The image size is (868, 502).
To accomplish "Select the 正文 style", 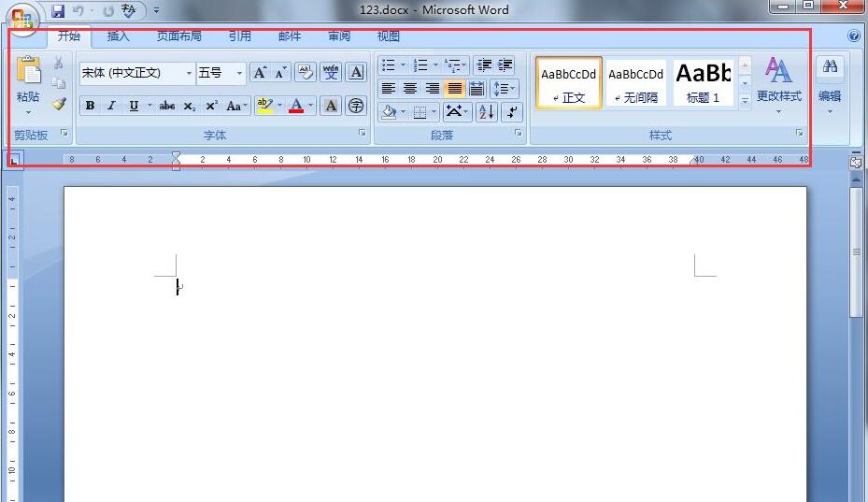I will coord(568,83).
